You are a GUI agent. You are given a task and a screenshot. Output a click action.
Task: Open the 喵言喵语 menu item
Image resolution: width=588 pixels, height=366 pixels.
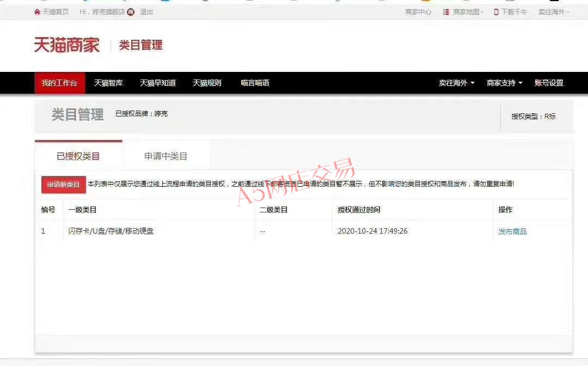[x=255, y=83]
